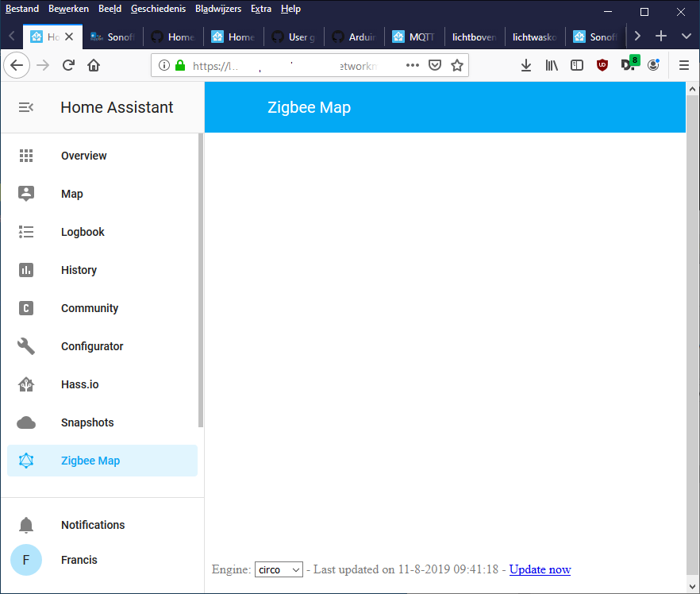Open Community via its icon

click(26, 308)
